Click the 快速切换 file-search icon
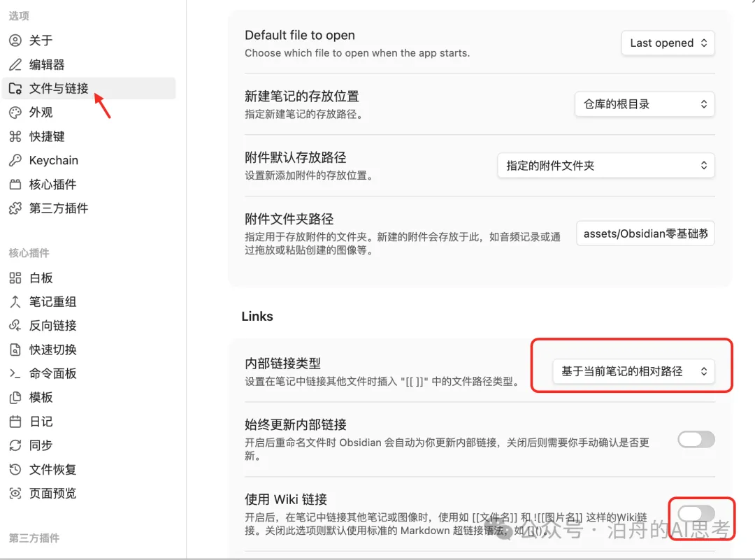755x560 pixels. tap(15, 350)
